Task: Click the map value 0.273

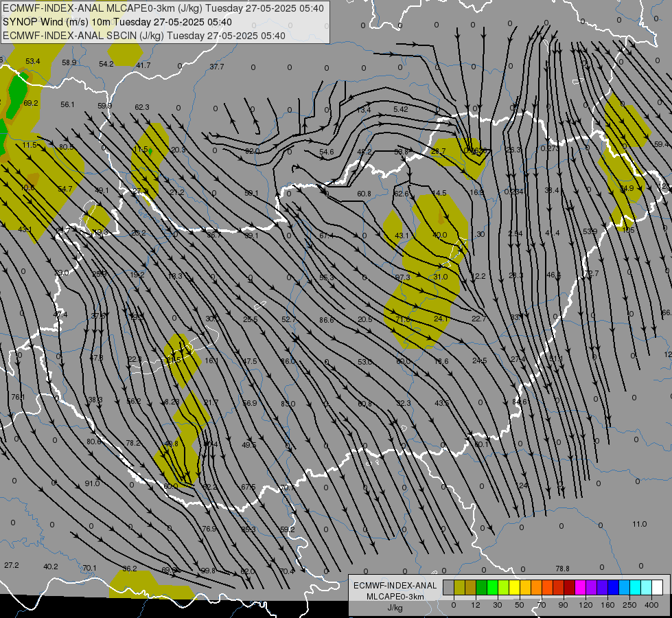Action: (x=550, y=148)
